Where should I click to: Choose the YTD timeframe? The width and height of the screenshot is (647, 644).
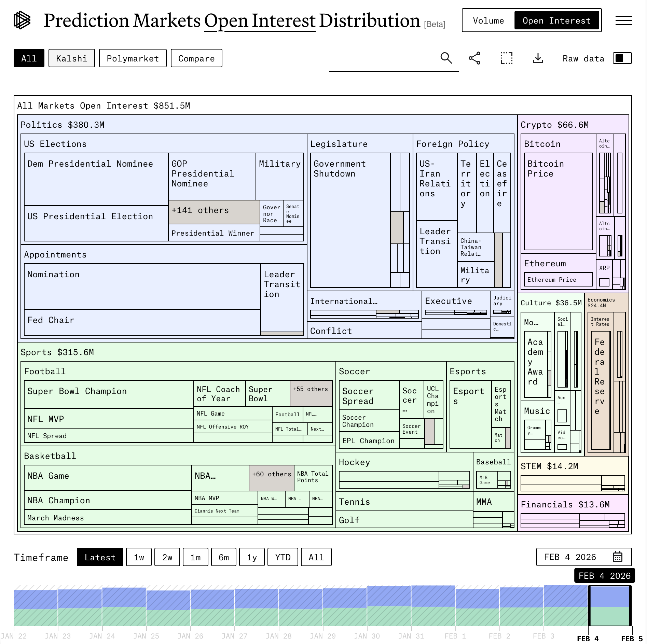click(283, 557)
